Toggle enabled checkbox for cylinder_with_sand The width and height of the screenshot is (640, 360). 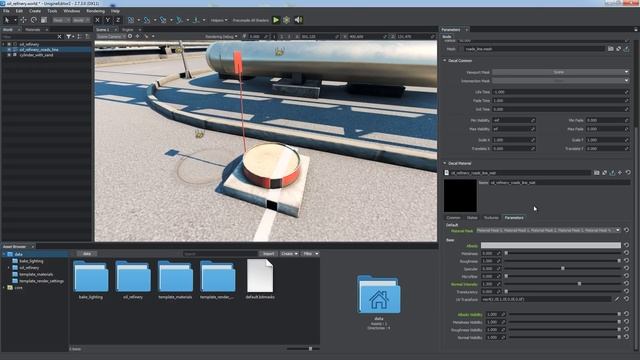(x=9, y=55)
